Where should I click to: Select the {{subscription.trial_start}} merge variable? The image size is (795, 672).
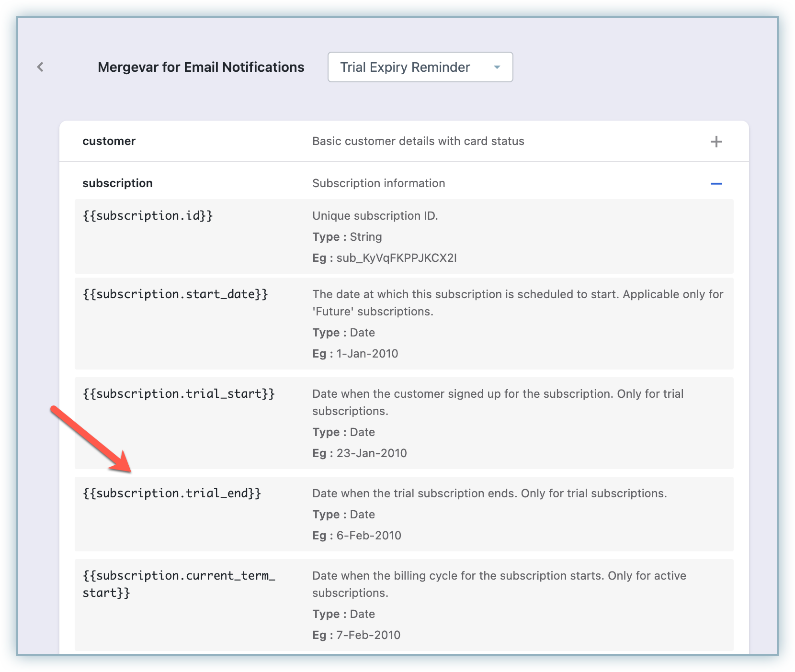[x=179, y=394]
